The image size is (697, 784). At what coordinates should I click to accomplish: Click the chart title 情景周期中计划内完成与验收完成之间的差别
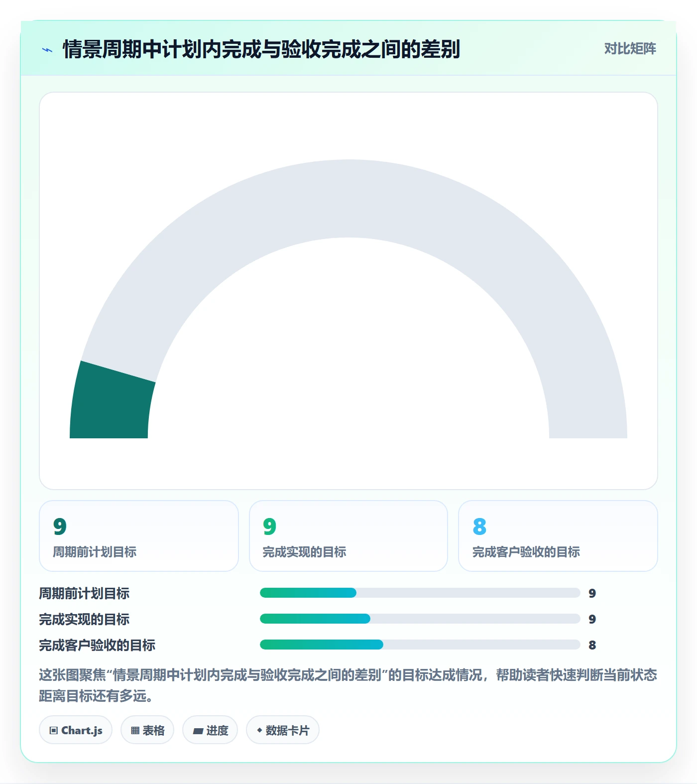(261, 49)
